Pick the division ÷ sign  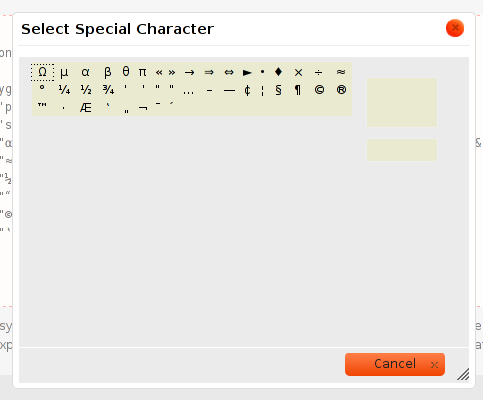(318, 72)
